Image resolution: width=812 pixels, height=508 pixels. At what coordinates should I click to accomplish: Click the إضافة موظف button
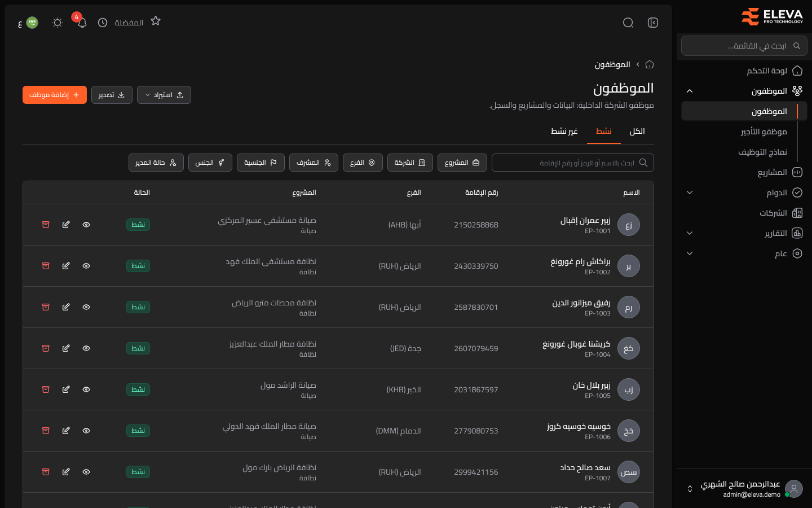55,95
